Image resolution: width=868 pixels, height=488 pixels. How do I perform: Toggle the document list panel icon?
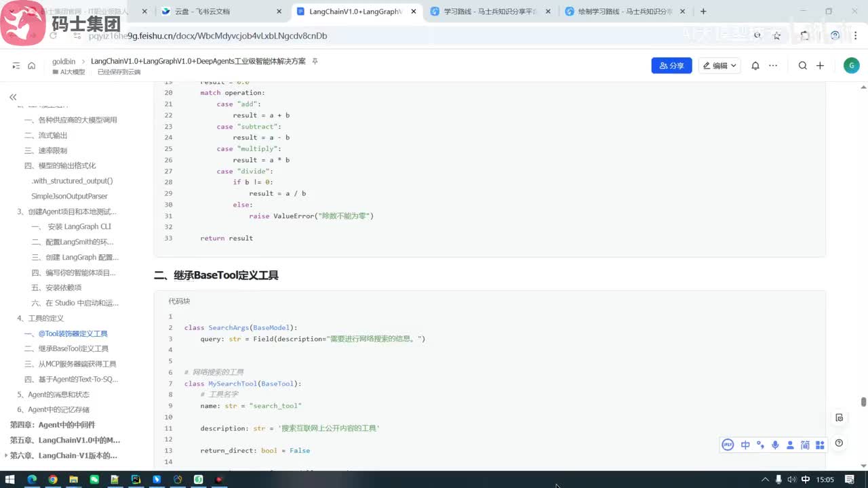[16, 66]
